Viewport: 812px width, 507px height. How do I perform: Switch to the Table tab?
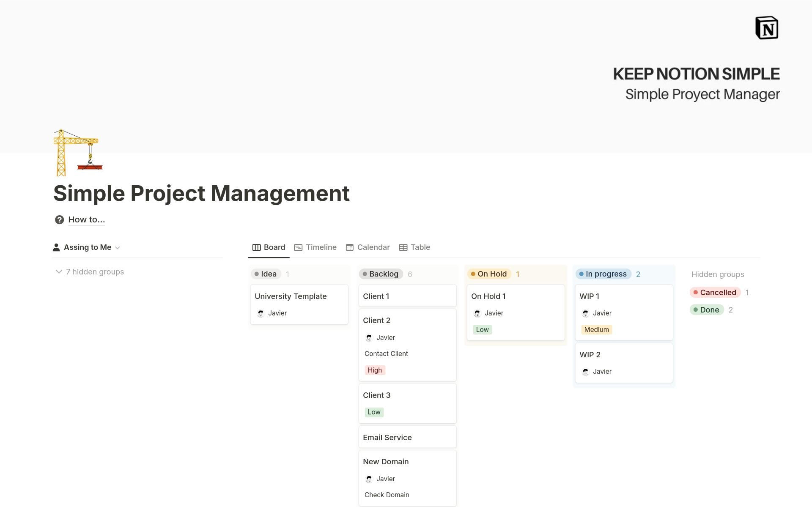420,247
